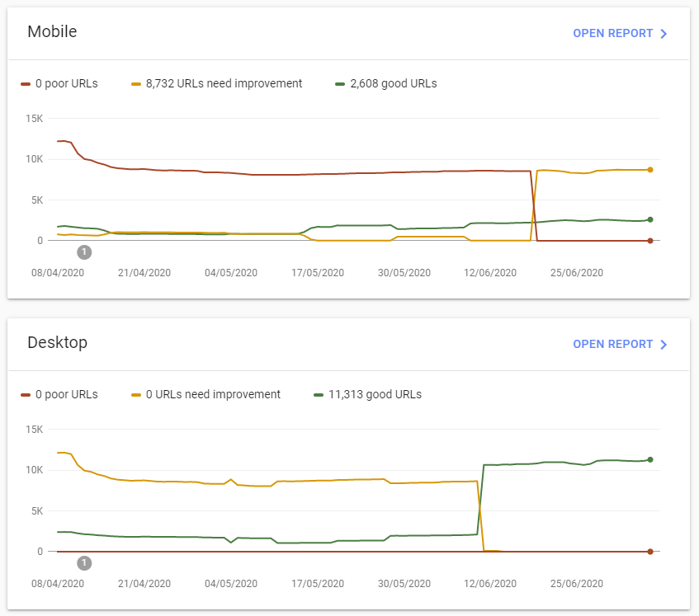Viewport: 699px width, 616px height.
Task: Click the chevron arrow beside Mobile's Open Report
Action: [x=664, y=34]
